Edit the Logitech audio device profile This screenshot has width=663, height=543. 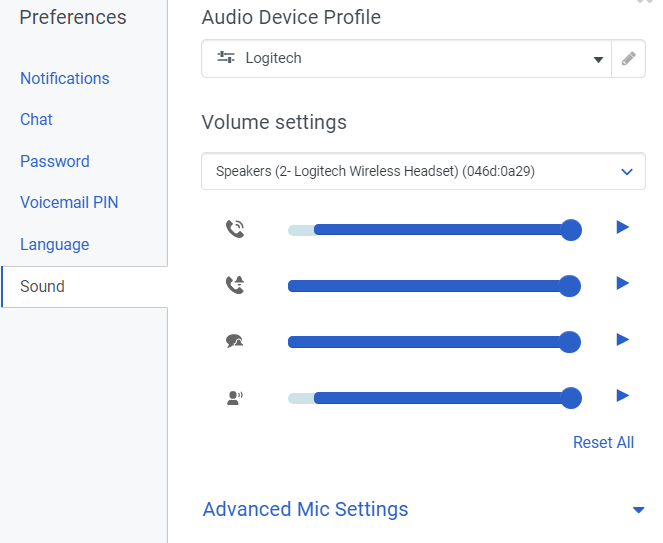pyautogui.click(x=628, y=58)
